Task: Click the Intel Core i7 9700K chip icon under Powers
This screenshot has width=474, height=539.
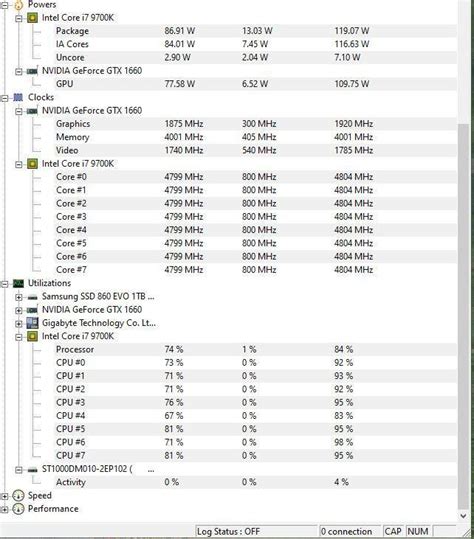Action: (32, 18)
